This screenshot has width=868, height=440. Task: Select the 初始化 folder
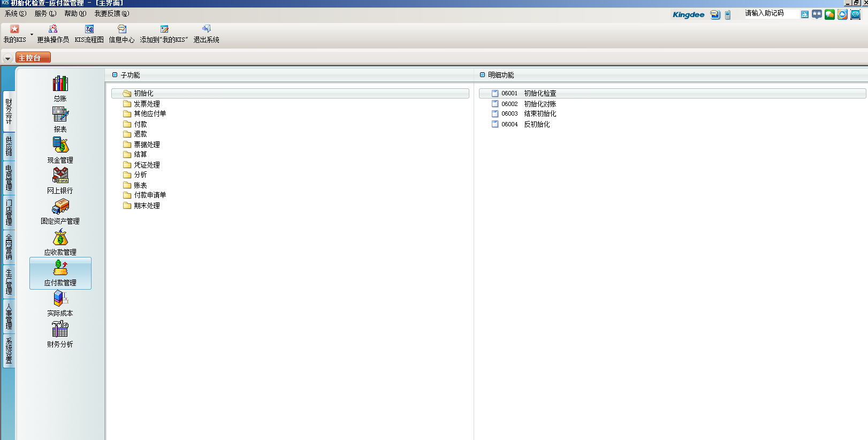click(290, 93)
